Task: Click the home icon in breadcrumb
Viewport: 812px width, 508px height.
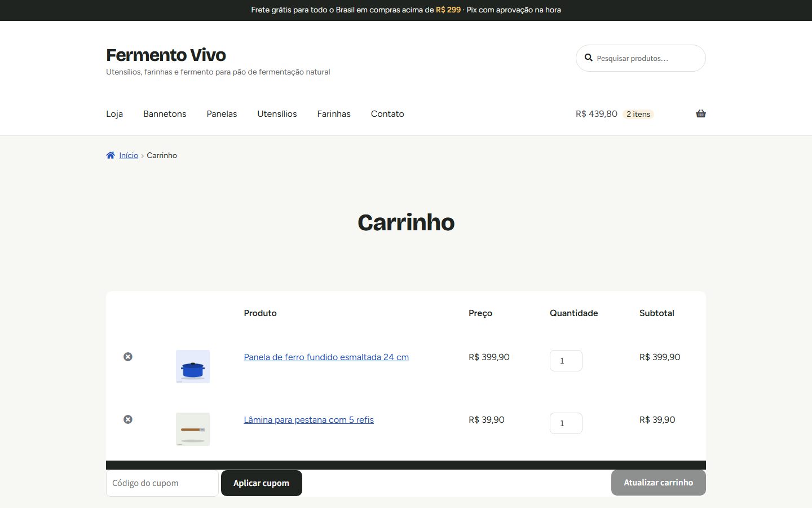Action: point(111,155)
